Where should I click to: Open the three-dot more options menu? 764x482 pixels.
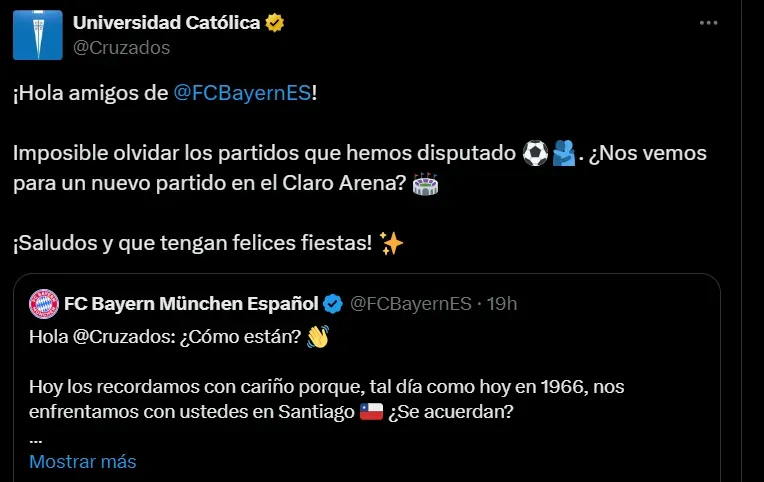tap(708, 23)
